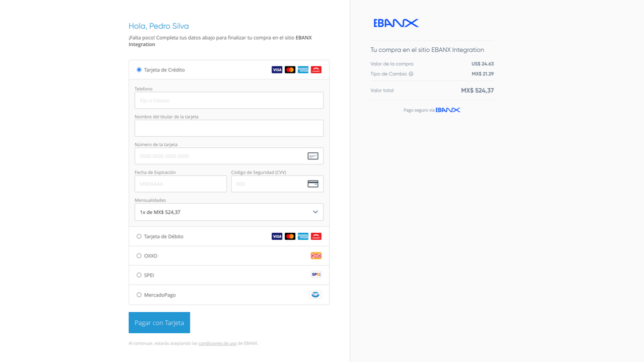Image resolution: width=644 pixels, height=362 pixels.
Task: Click the Mastercard icon beside Tarjeta de Crédito
Action: tap(290, 69)
